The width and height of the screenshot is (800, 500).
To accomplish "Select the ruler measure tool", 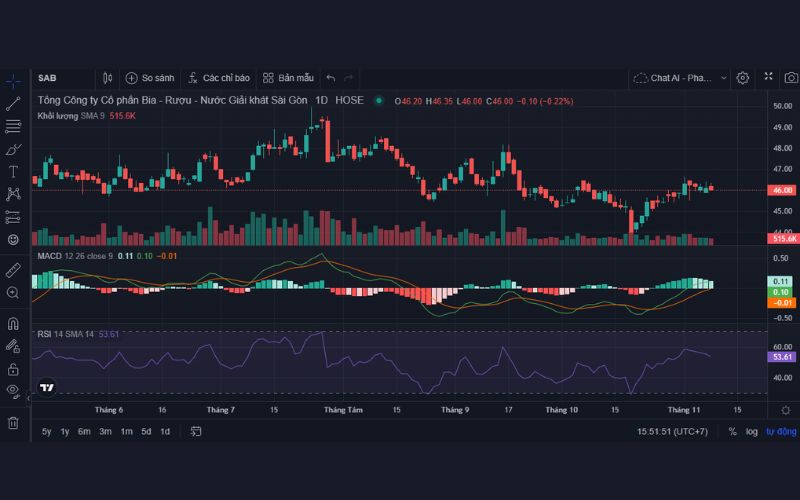I will pos(13,270).
